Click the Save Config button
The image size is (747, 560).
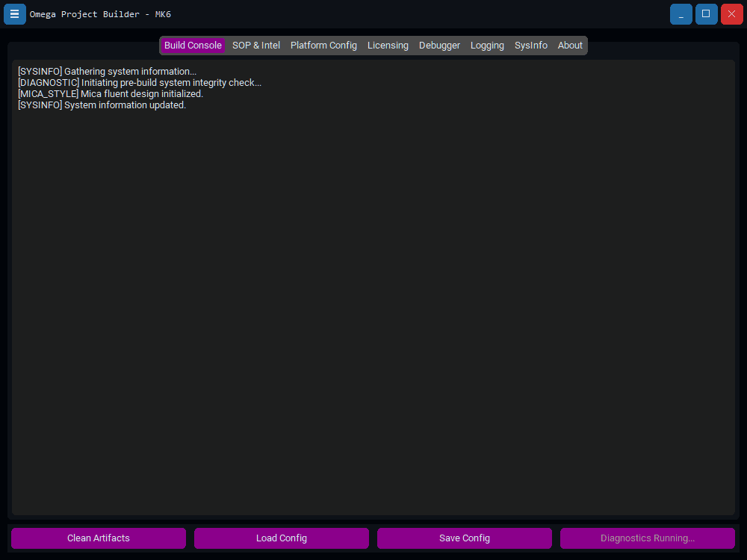coord(465,538)
